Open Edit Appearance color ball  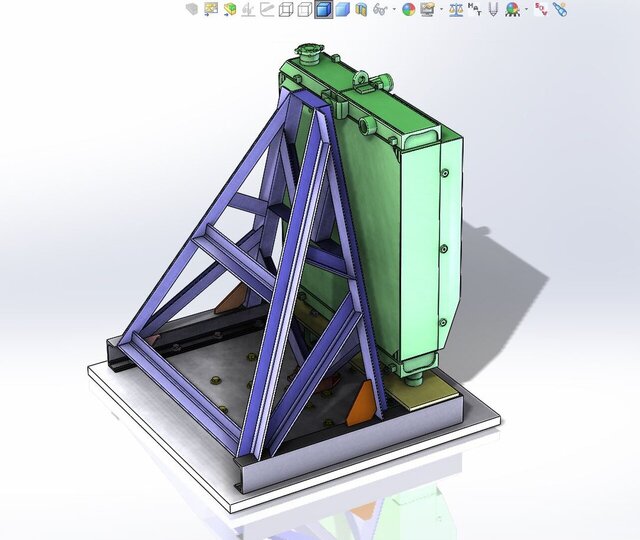408,9
